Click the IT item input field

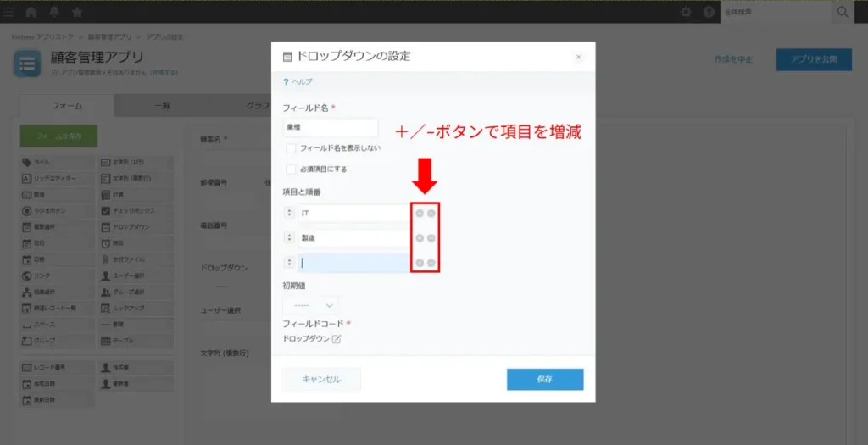[x=353, y=213]
